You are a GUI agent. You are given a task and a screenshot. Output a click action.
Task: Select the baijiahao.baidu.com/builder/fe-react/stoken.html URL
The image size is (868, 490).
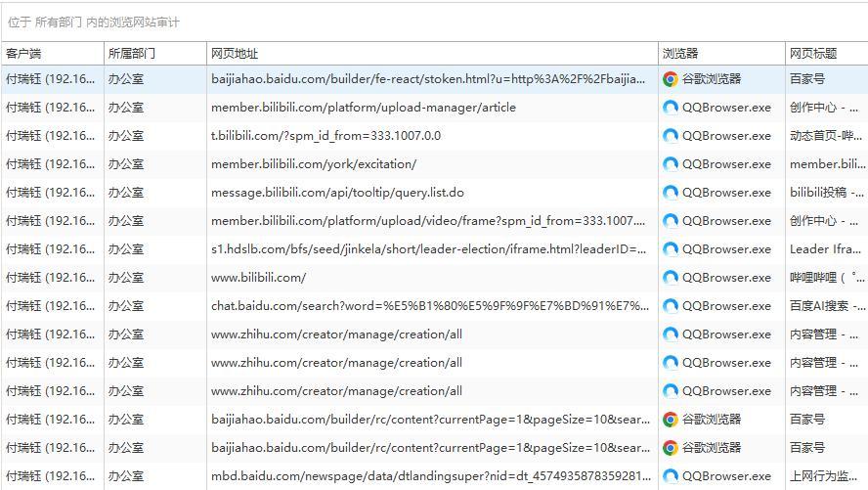click(428, 79)
